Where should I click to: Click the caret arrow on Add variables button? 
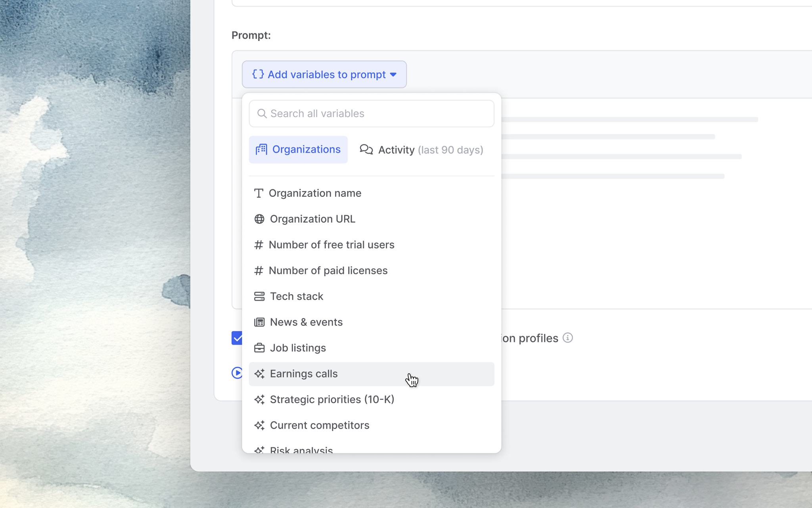[x=393, y=75]
